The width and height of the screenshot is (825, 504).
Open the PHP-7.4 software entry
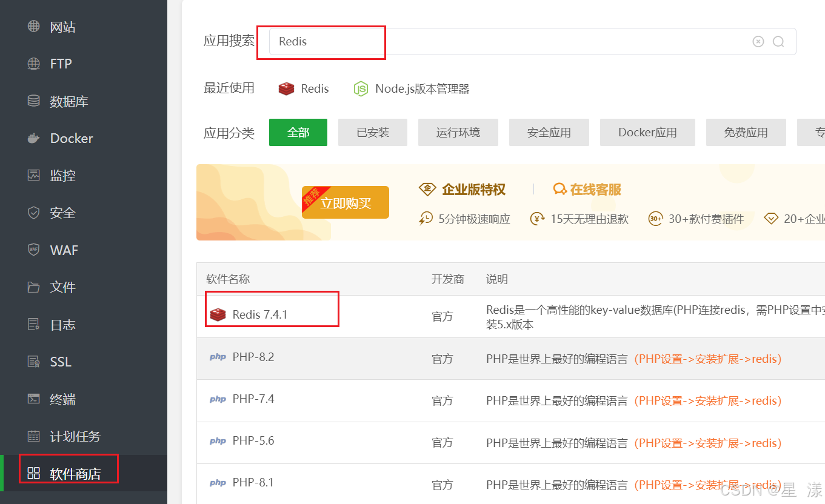pyautogui.click(x=253, y=399)
